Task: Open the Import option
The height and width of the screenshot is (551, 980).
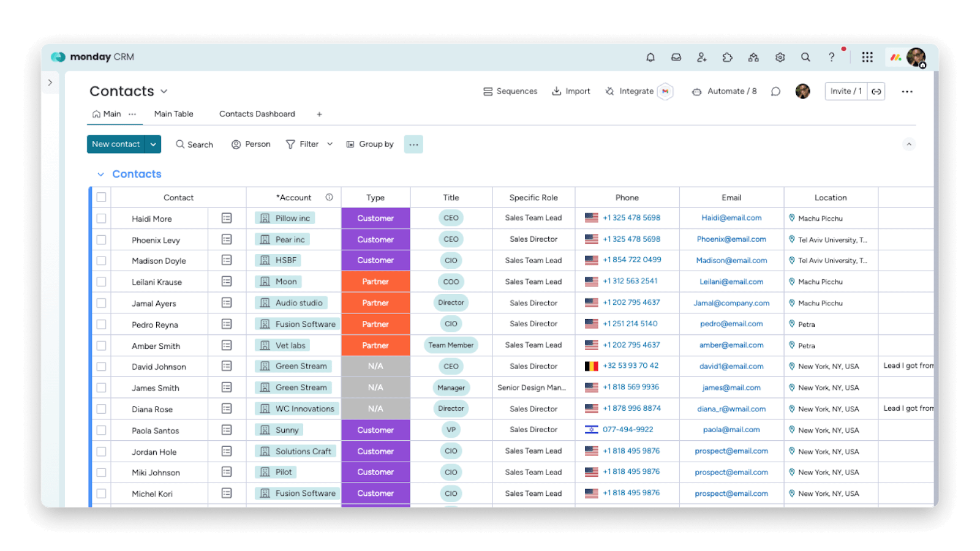Action: [571, 91]
